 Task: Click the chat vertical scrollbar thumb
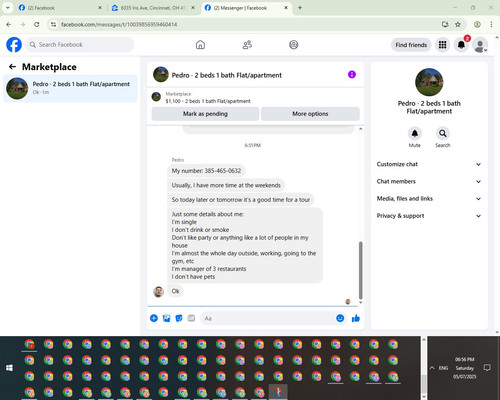pyautogui.click(x=360, y=270)
